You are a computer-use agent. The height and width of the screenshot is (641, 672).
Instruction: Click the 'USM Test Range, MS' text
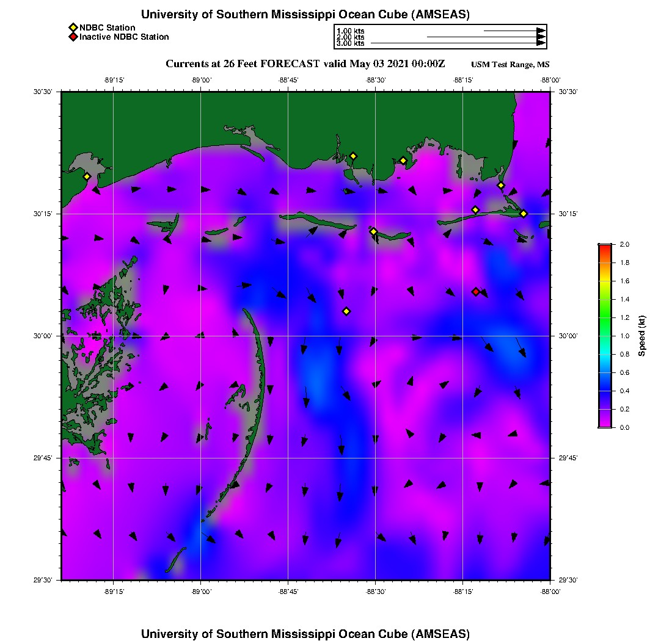coord(510,65)
